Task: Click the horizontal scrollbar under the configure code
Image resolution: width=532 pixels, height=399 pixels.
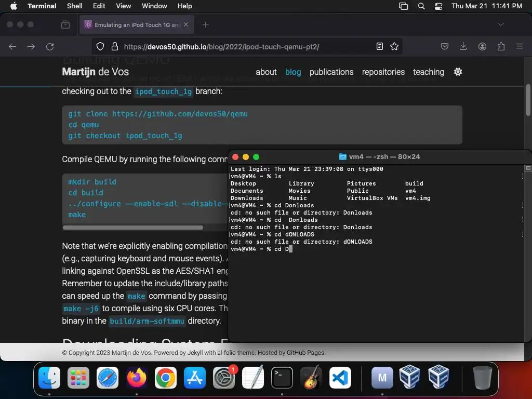Action: 133,228
